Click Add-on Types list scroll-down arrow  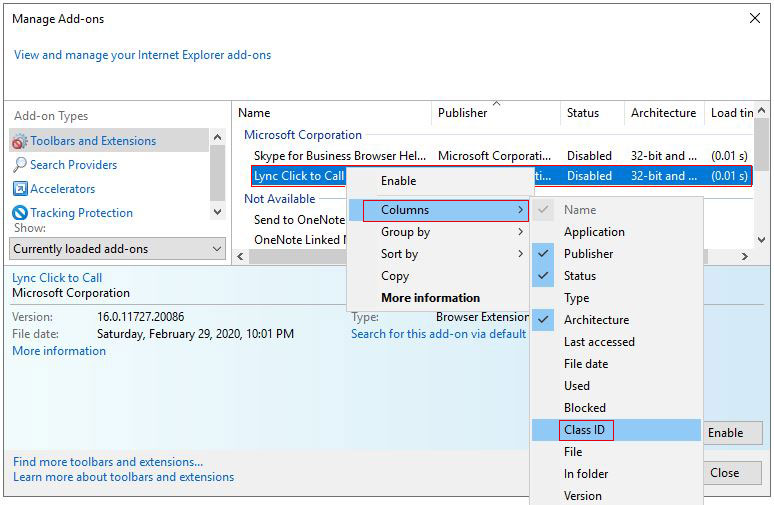click(x=217, y=212)
